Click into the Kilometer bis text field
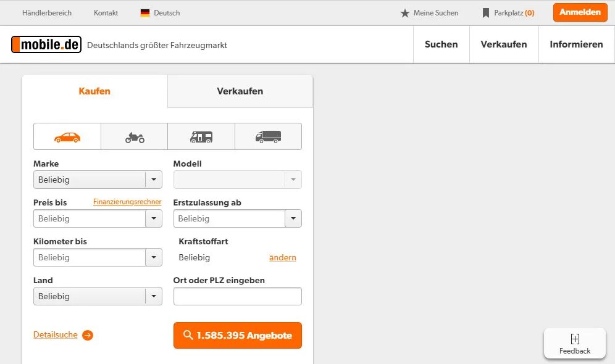 tap(90, 257)
